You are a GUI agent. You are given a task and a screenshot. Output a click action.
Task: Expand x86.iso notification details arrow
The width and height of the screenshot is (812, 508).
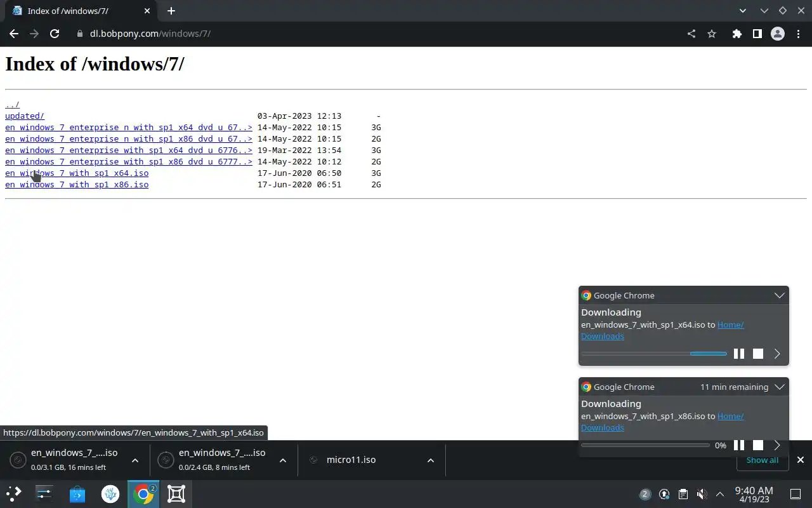(x=777, y=445)
